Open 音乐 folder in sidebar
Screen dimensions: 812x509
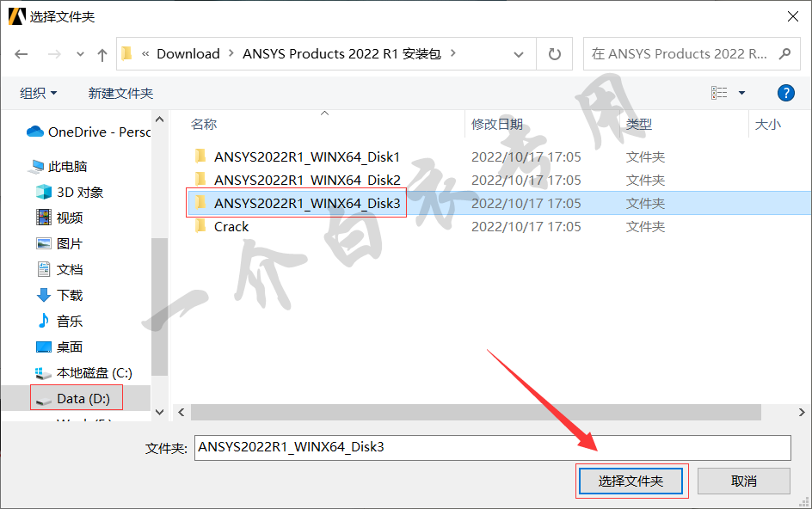pos(59,321)
